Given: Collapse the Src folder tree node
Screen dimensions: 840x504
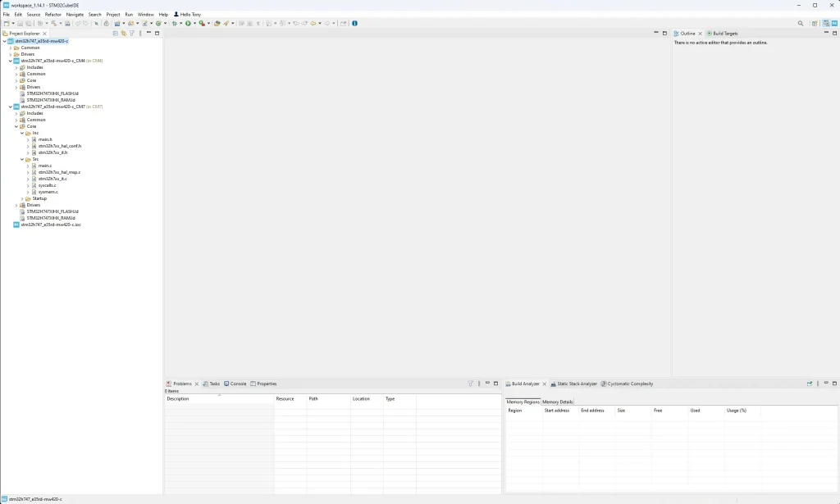Looking at the screenshot, I should pyautogui.click(x=22, y=159).
